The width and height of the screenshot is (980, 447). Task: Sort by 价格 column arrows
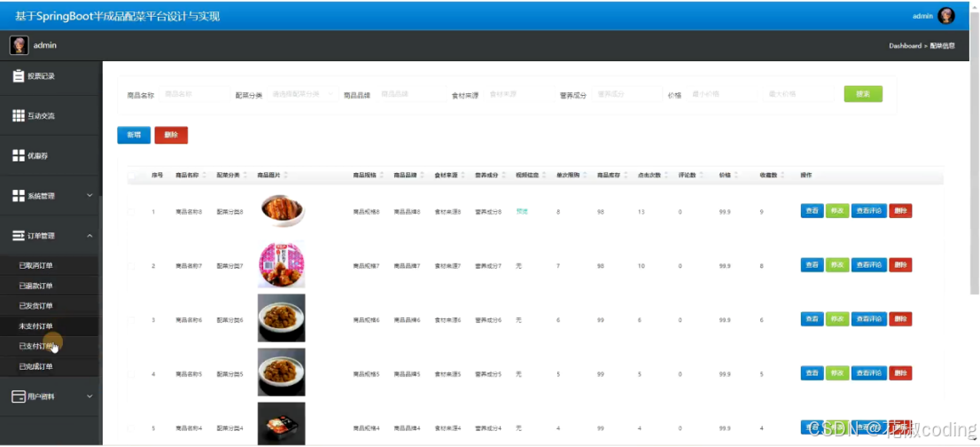736,176
